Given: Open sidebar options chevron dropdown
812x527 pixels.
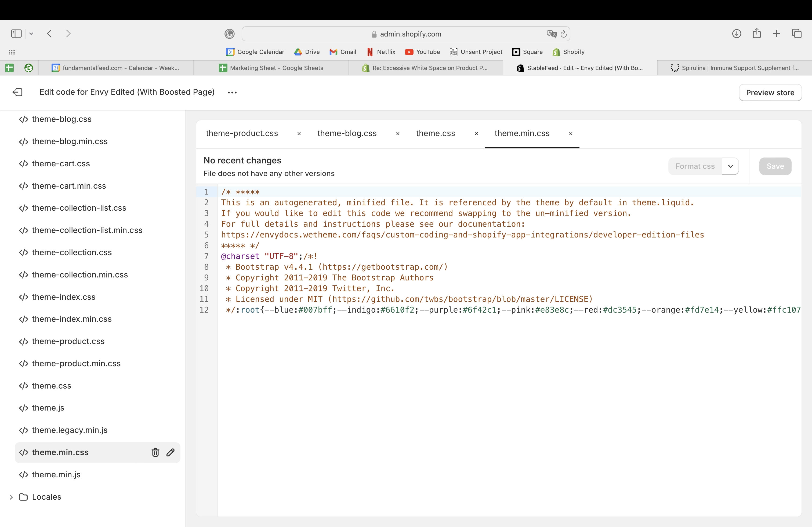Looking at the screenshot, I should pos(31,33).
